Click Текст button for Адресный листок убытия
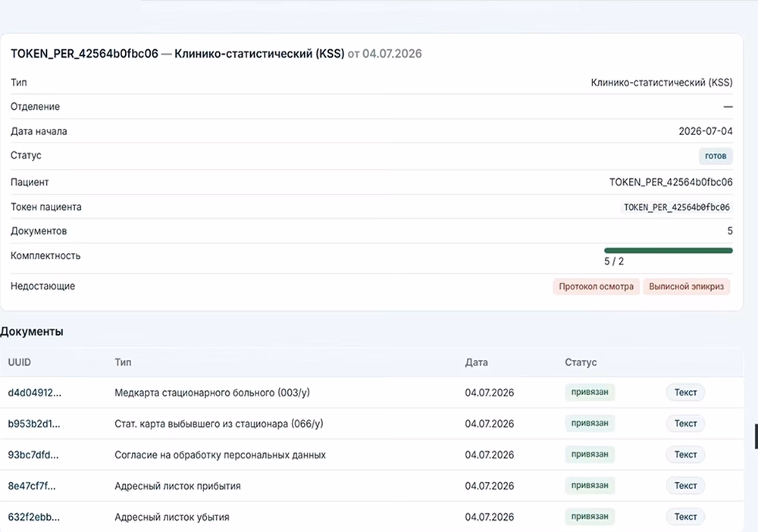Screen dimensions: 758x532 (x=685, y=517)
